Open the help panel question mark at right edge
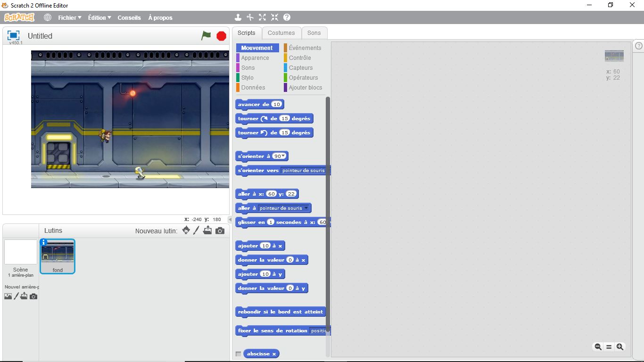The height and width of the screenshot is (362, 644). tap(639, 46)
